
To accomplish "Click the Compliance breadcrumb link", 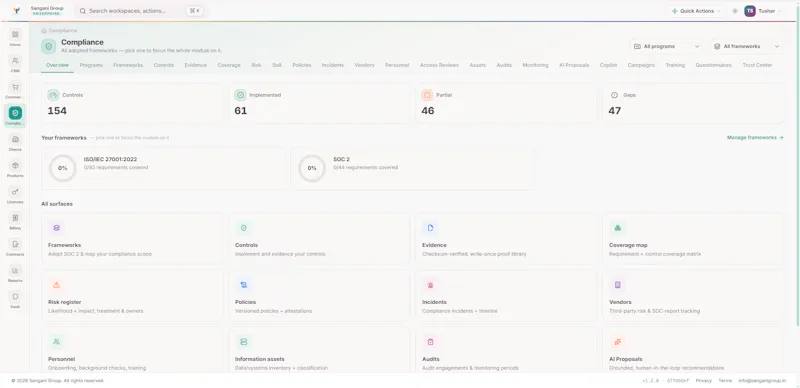I will click(x=63, y=31).
